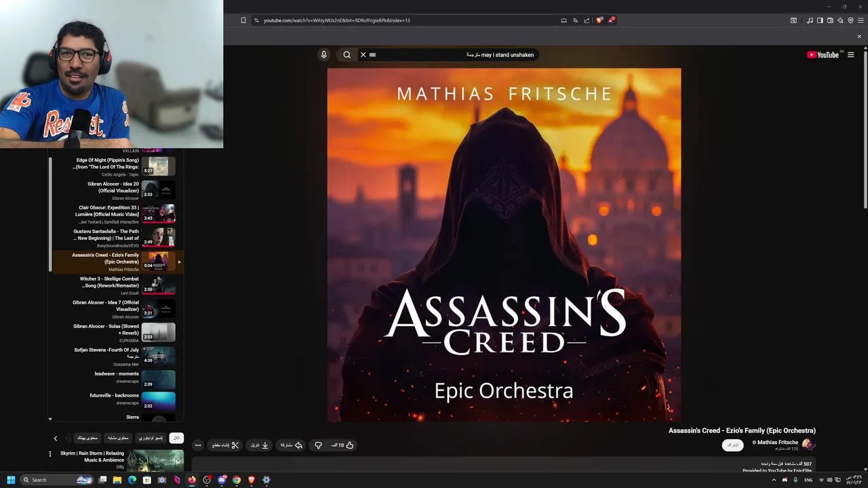Image resolution: width=868 pixels, height=488 pixels.
Task: Click the YouTube search magnifier icon
Action: point(347,55)
